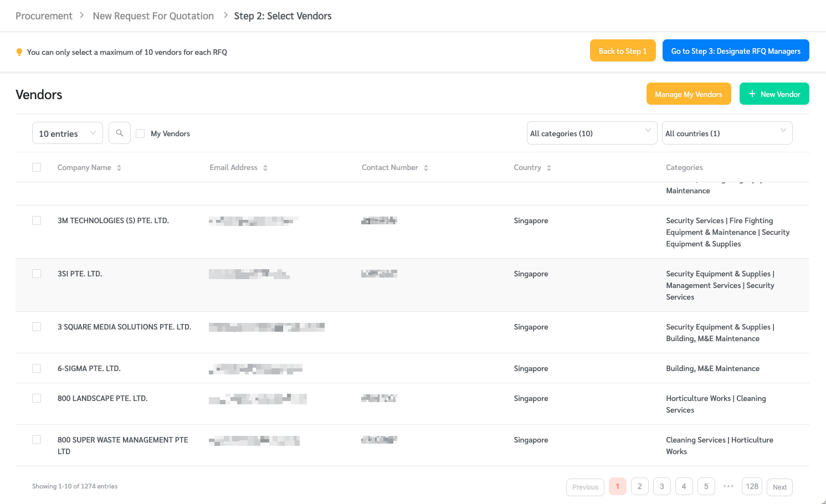
Task: Open the All categories filter dropdown
Action: click(x=591, y=133)
